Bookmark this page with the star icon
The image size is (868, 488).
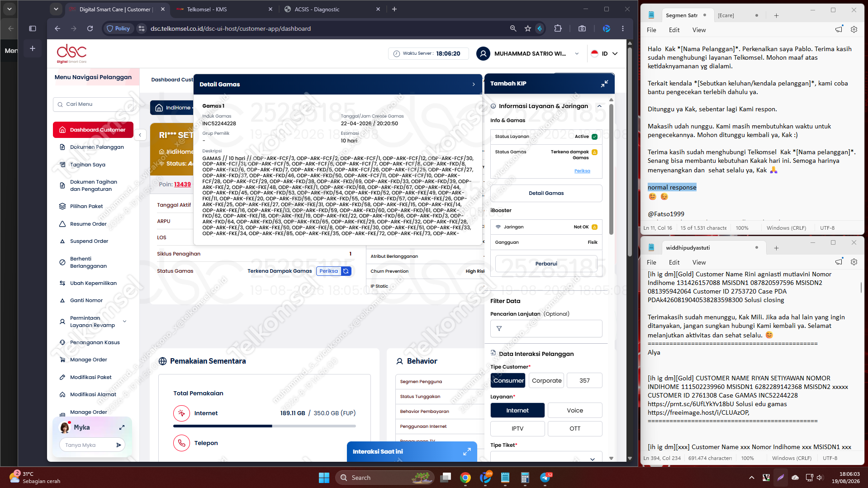(x=527, y=28)
